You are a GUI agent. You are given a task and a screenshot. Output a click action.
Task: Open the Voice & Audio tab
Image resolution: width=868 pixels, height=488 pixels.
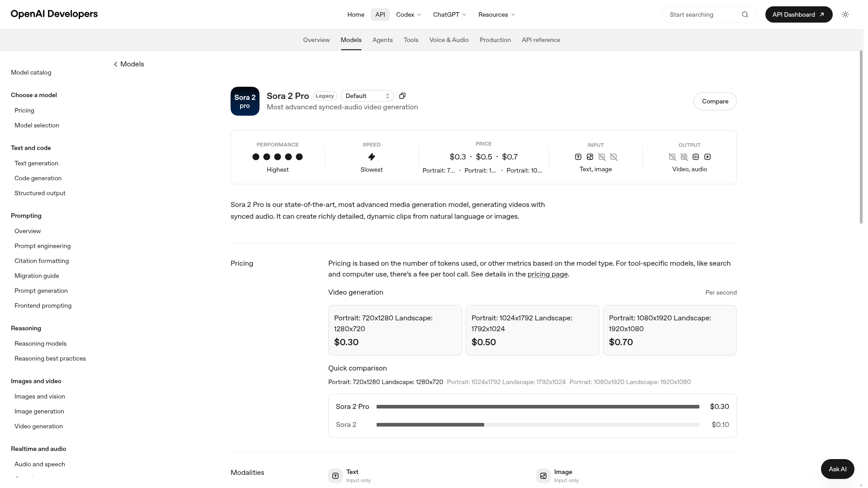[449, 40]
